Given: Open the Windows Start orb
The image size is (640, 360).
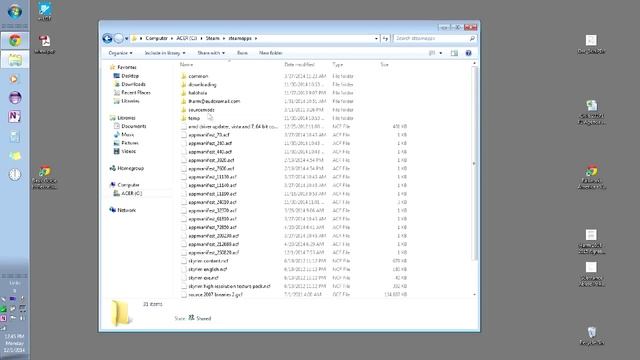Looking at the screenshot, I should (15, 12).
